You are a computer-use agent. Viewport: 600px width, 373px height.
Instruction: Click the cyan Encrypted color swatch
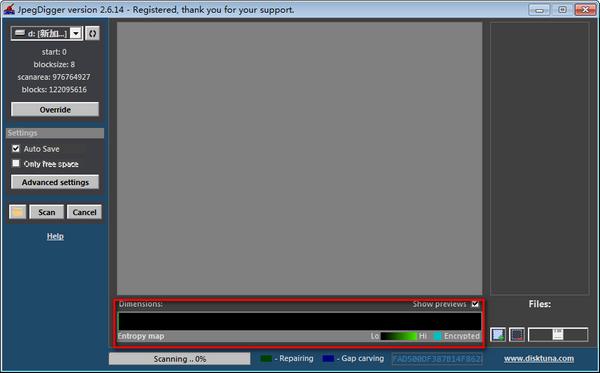(x=437, y=336)
